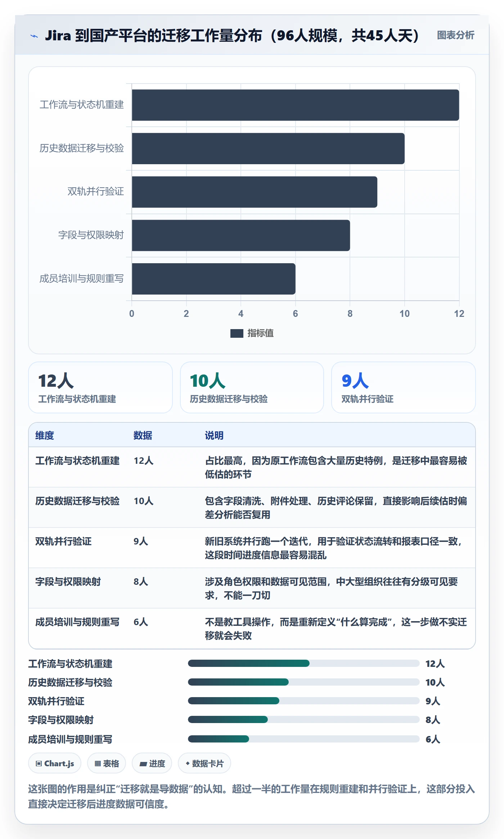Select the 双轨并行验证 table row name
The height and width of the screenshot is (839, 504).
(63, 541)
